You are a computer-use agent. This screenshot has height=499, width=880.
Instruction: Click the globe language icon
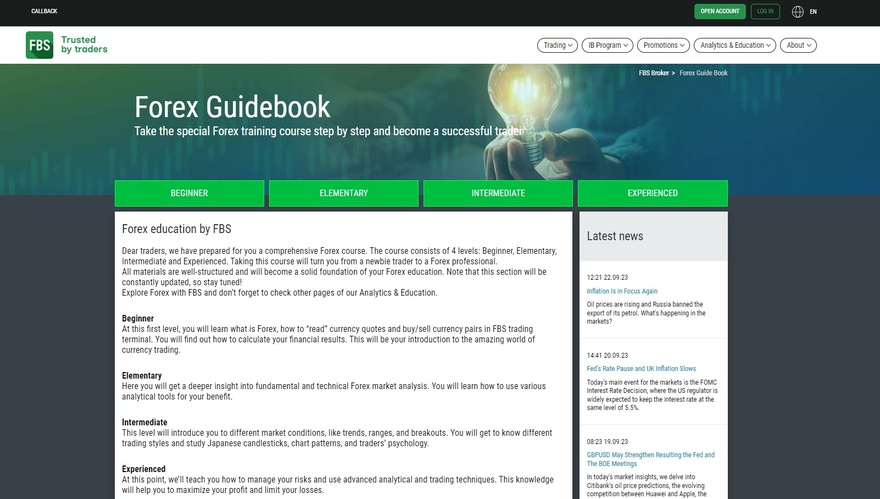798,12
